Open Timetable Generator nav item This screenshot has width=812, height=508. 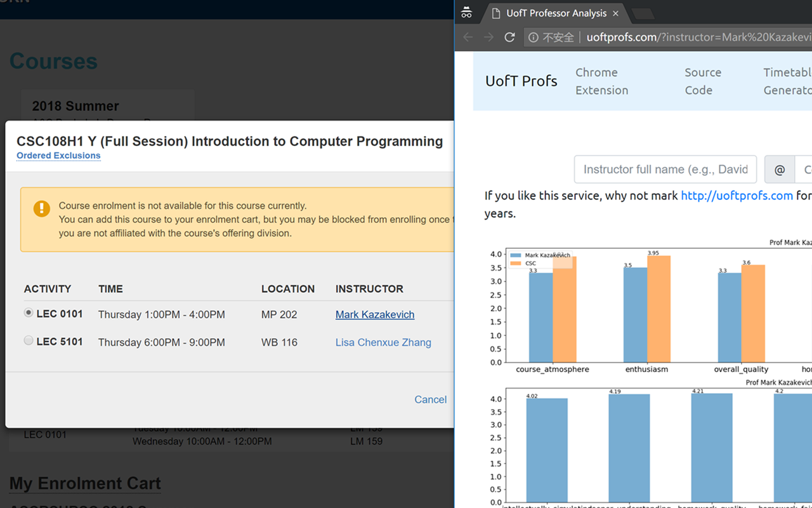(787, 81)
